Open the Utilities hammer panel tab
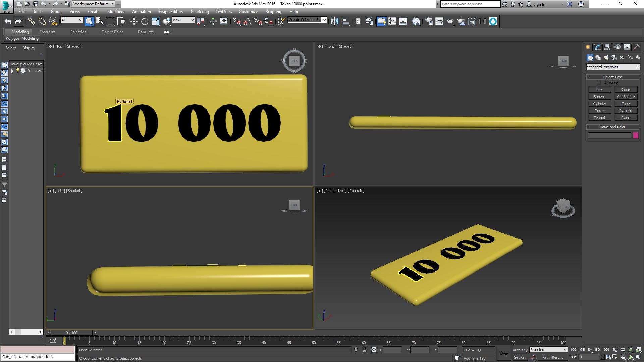The width and height of the screenshot is (644, 362). click(636, 47)
